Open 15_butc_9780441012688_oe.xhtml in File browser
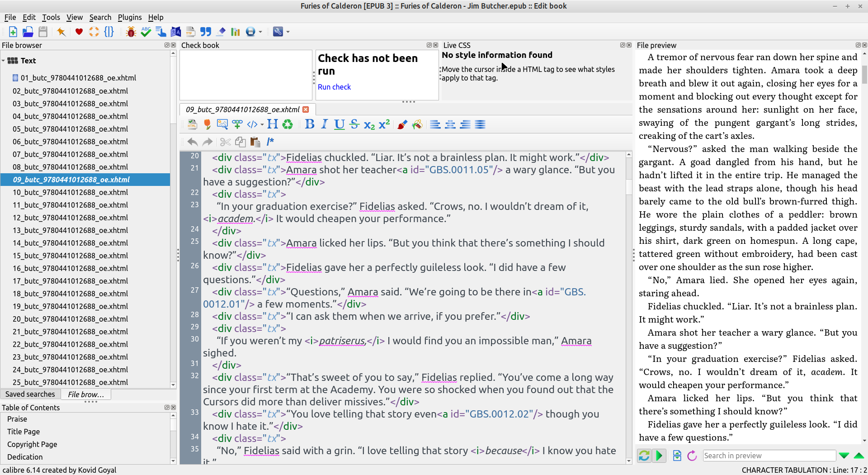The image size is (868, 475). [x=70, y=256]
